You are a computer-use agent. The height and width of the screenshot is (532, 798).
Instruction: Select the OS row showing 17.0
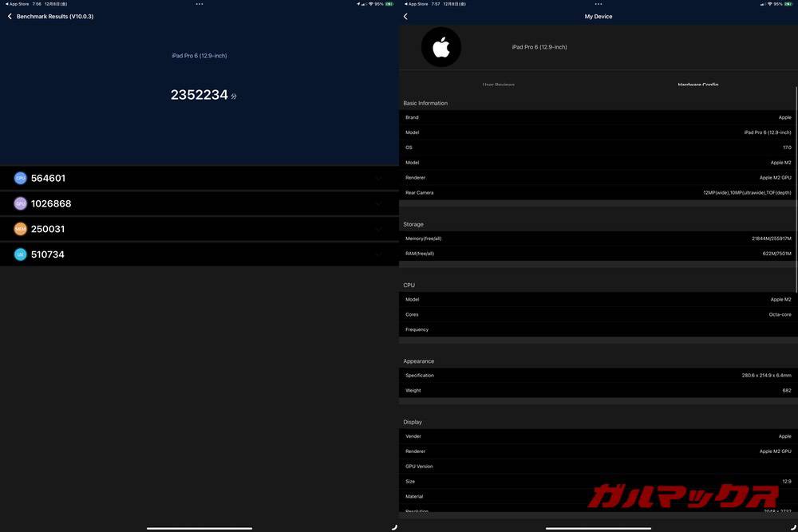click(597, 147)
